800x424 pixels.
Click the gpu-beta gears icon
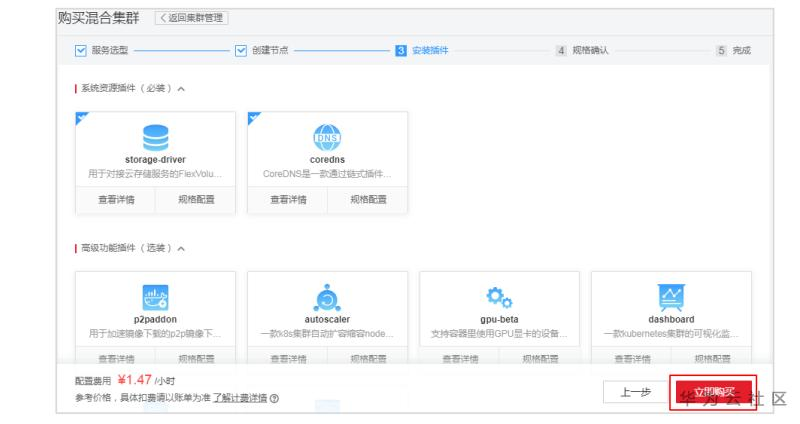[x=499, y=297]
